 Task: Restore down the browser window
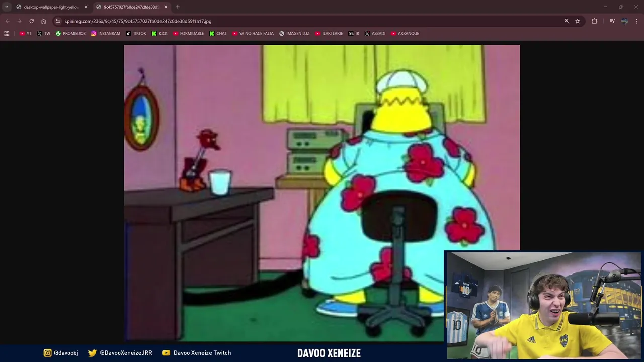(x=620, y=7)
